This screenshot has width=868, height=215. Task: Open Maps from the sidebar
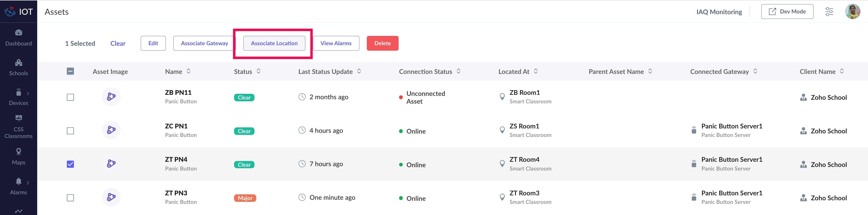(x=19, y=152)
